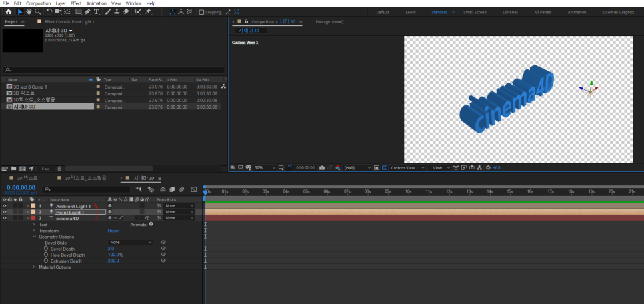Screen dimensions: 644x304
Task: Toggle the region of interest button
Action: (x=376, y=167)
